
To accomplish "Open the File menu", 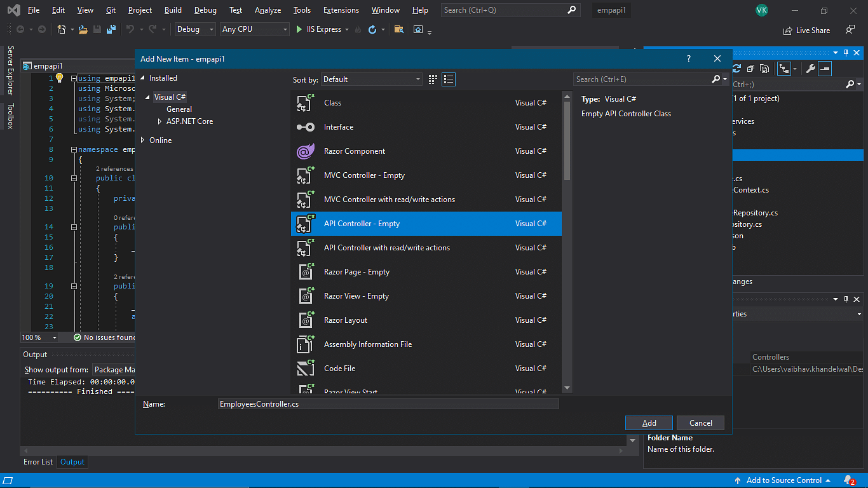I will click(x=34, y=10).
